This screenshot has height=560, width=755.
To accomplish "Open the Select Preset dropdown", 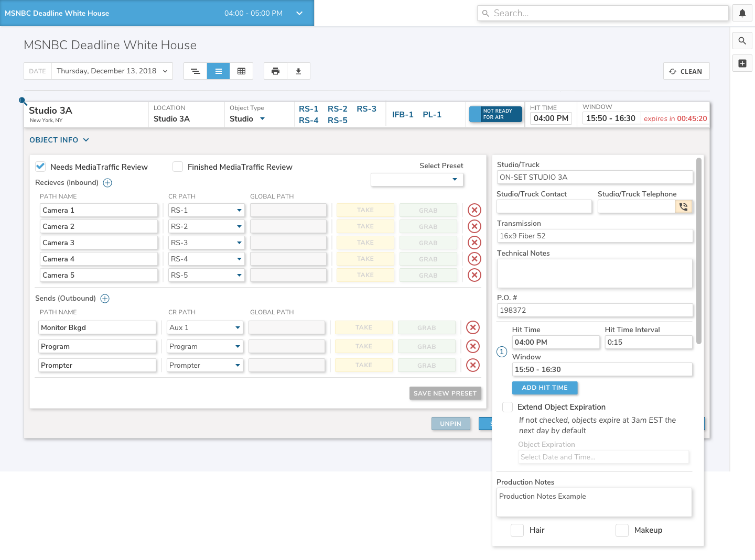I will click(417, 180).
